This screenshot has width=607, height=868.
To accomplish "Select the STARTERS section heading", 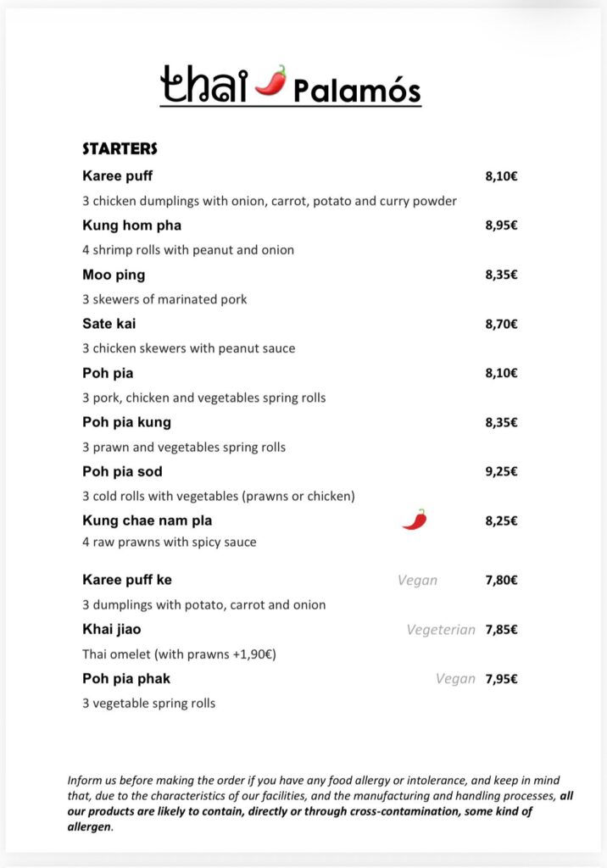I will click(x=120, y=148).
